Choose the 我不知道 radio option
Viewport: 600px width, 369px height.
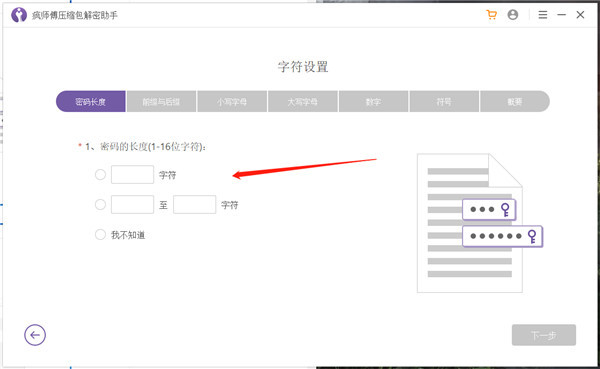tap(100, 234)
